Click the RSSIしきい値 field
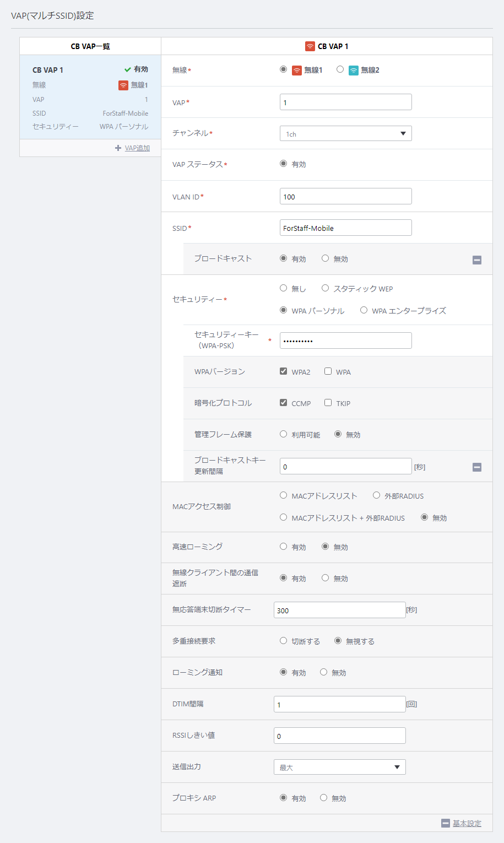Image resolution: width=504 pixels, height=843 pixels. [x=340, y=736]
